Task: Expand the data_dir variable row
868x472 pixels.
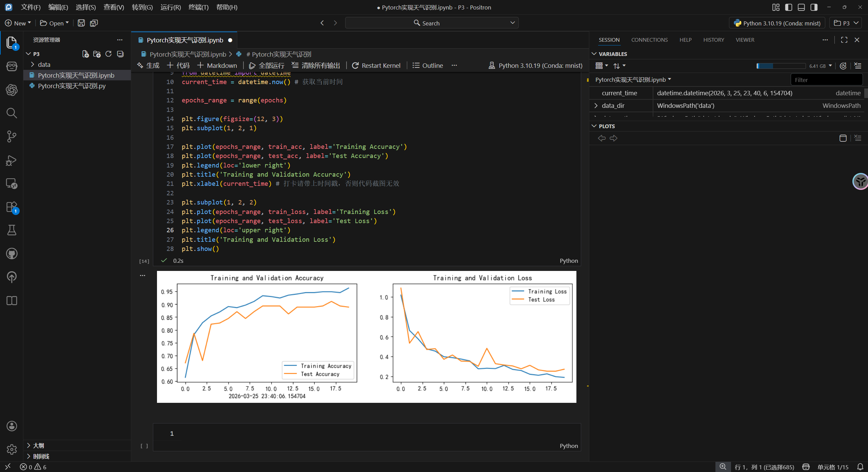Action: pos(596,105)
